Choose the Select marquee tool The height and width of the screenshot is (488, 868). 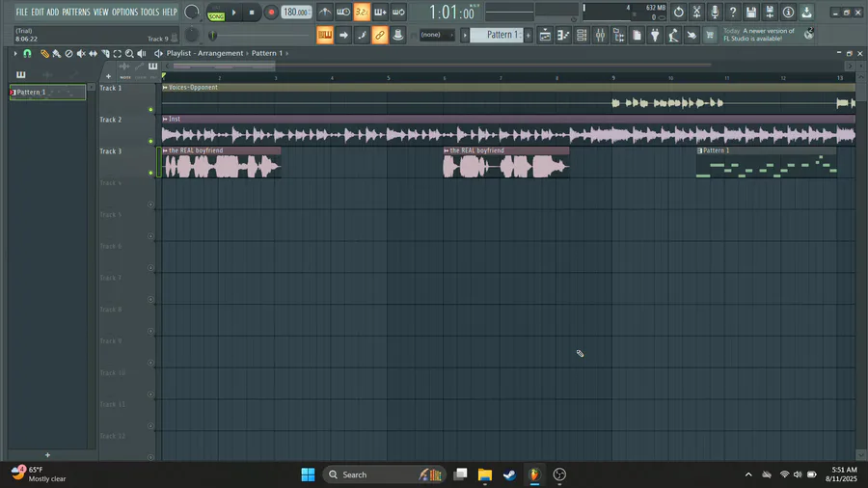[118, 54]
